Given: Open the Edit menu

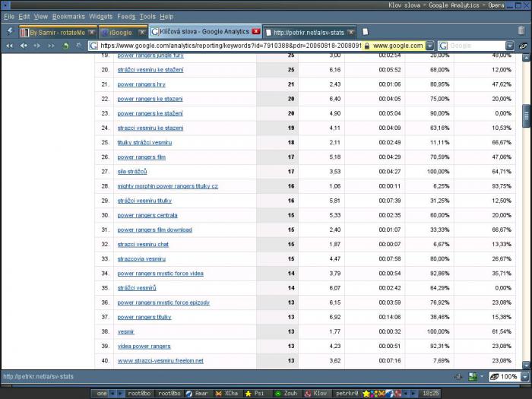Looking at the screenshot, I should click(24, 17).
